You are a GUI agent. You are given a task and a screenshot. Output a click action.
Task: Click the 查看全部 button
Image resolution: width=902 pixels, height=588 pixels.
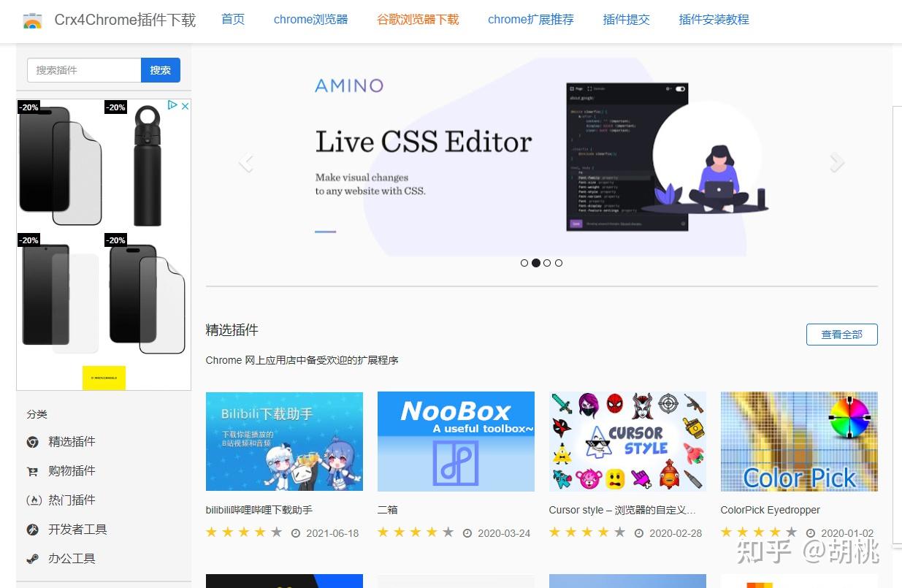[x=842, y=335]
